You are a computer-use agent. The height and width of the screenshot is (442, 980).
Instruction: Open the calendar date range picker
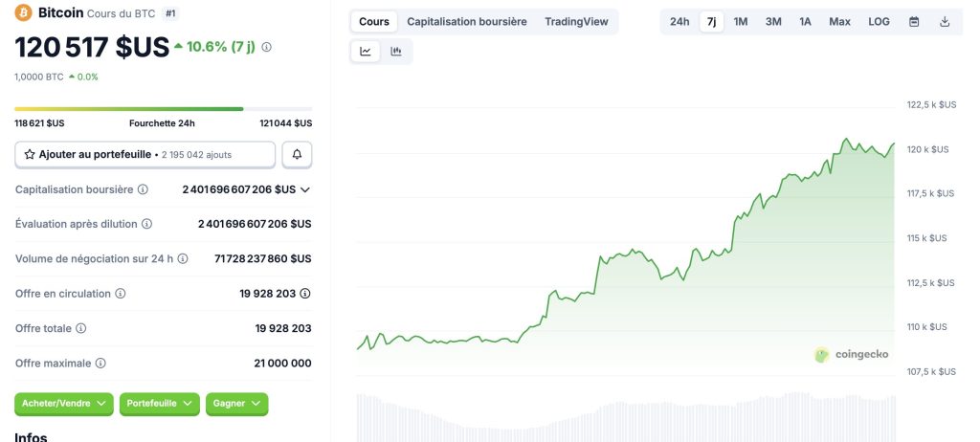(914, 21)
